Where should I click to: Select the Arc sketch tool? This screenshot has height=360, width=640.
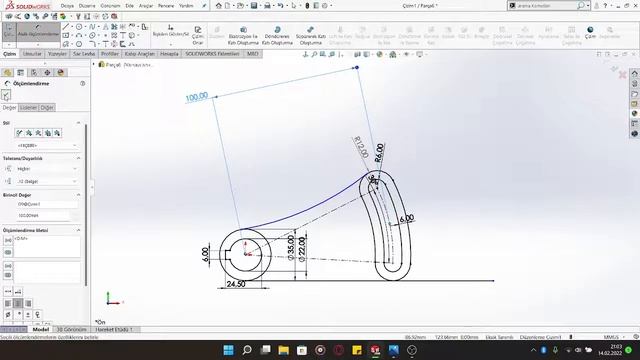tap(79, 36)
